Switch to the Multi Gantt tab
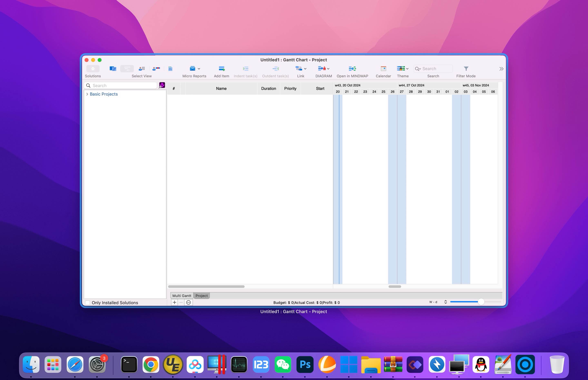Viewport: 588px width, 380px height. point(182,296)
